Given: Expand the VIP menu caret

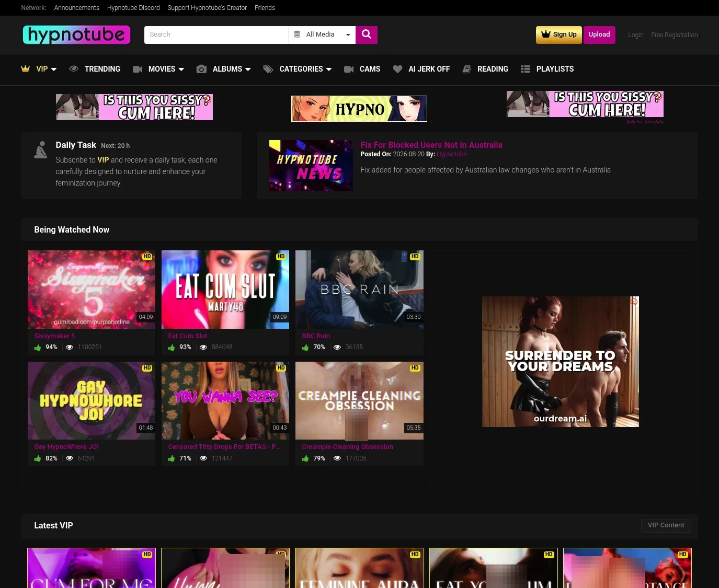Looking at the screenshot, I should pyautogui.click(x=54, y=69).
